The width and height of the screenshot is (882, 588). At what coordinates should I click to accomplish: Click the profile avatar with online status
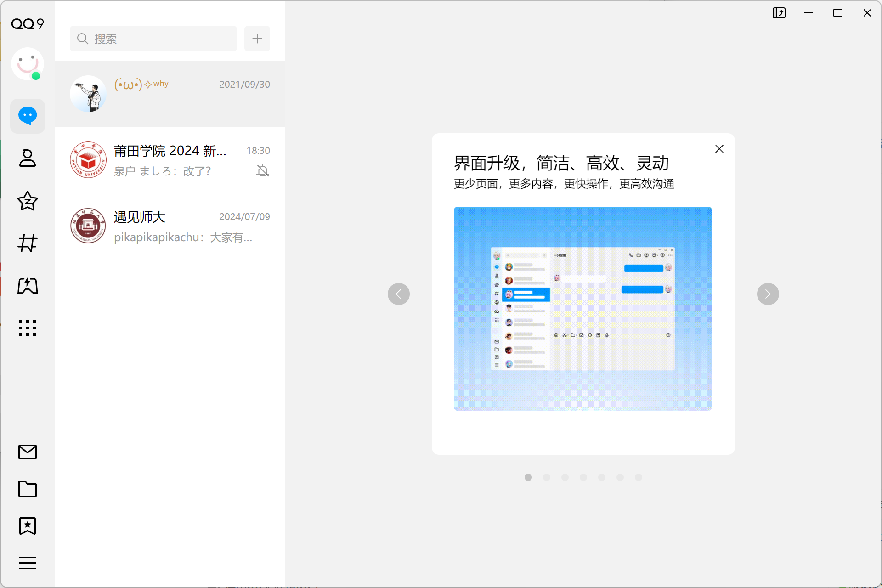28,64
